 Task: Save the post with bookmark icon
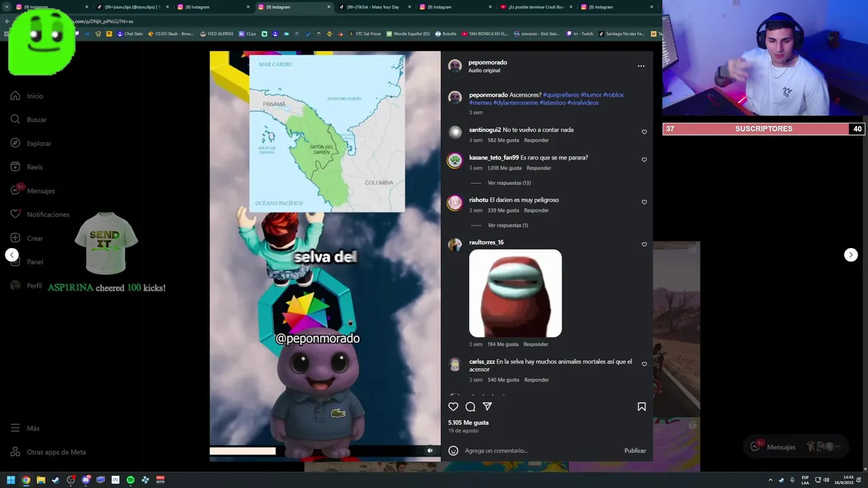(x=642, y=407)
